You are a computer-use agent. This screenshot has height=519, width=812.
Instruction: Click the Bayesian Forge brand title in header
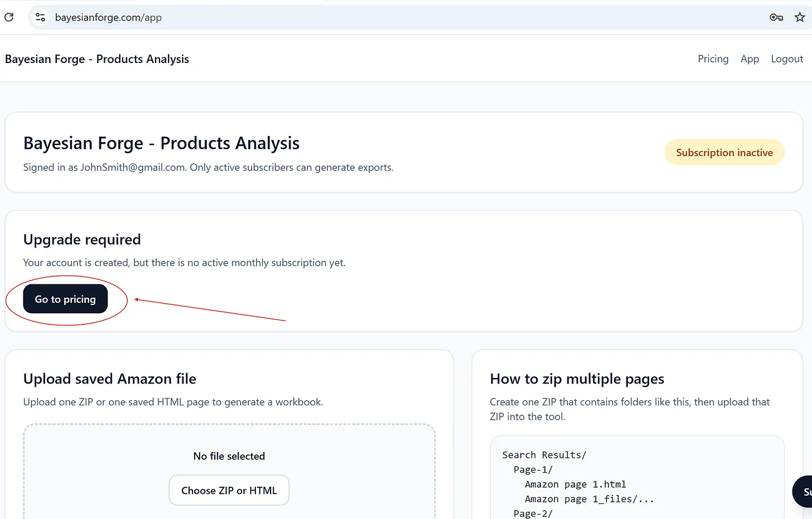pyautogui.click(x=97, y=59)
